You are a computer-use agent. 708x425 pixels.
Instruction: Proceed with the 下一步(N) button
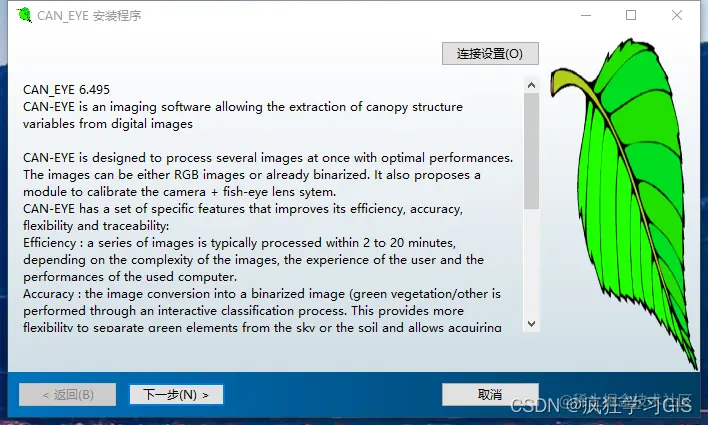point(176,395)
